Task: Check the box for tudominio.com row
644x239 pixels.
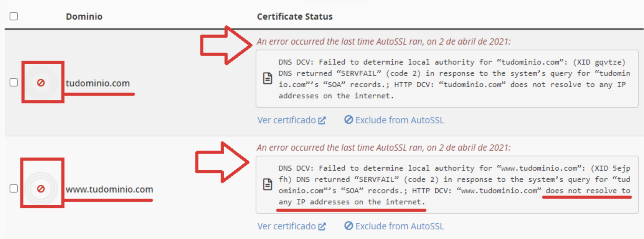Action: coord(14,83)
